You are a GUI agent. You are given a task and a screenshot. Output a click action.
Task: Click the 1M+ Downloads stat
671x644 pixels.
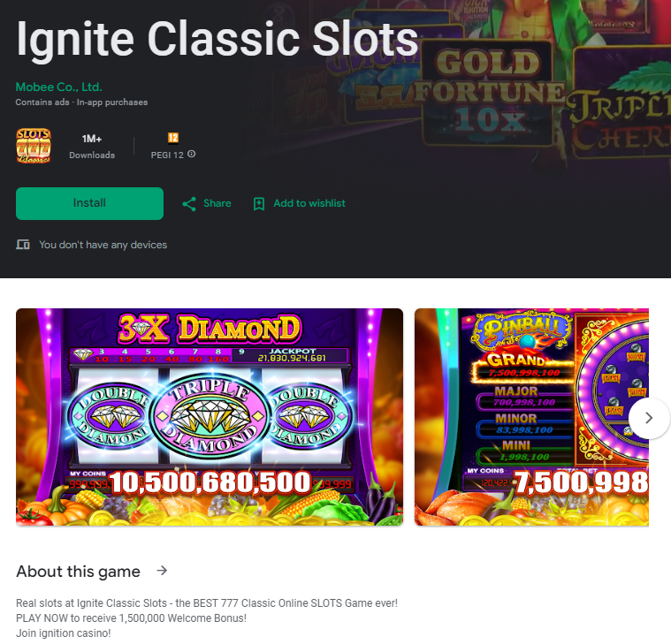[x=92, y=147]
